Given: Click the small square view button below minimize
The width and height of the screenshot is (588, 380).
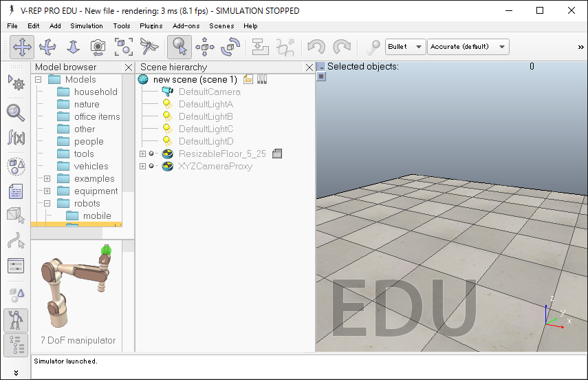Looking at the screenshot, I should point(321,76).
